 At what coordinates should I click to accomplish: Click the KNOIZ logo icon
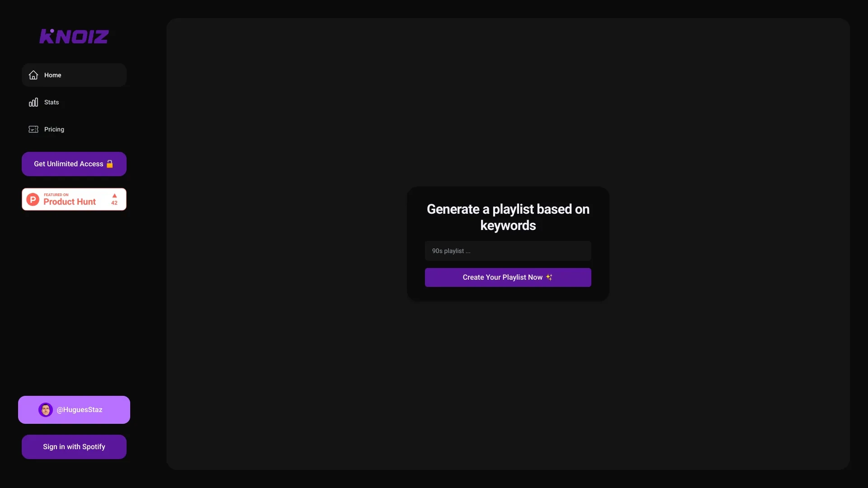click(74, 36)
